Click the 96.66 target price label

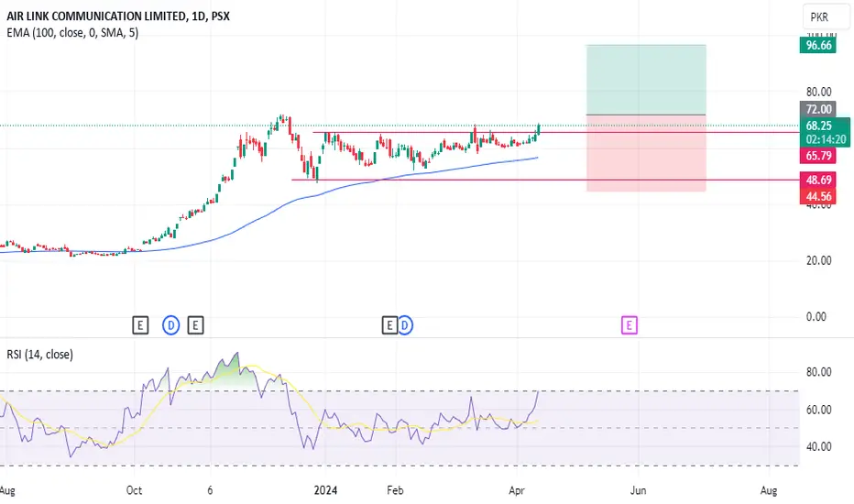[818, 45]
